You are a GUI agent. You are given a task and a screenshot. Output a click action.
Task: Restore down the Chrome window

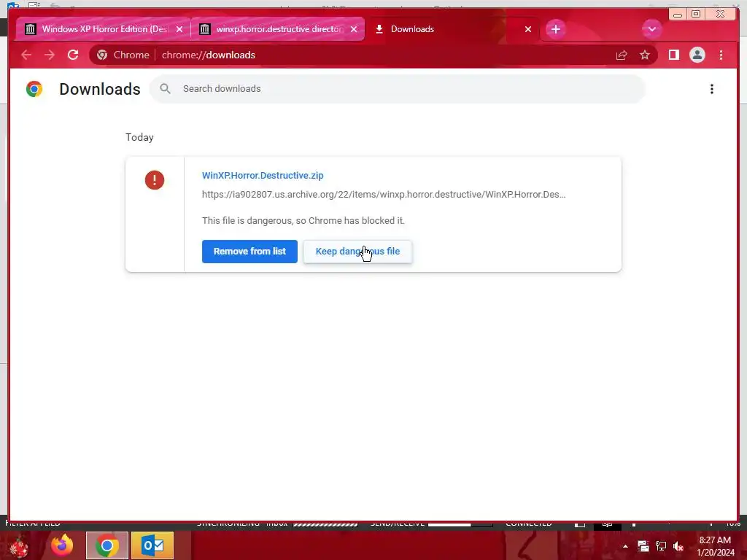tap(695, 15)
